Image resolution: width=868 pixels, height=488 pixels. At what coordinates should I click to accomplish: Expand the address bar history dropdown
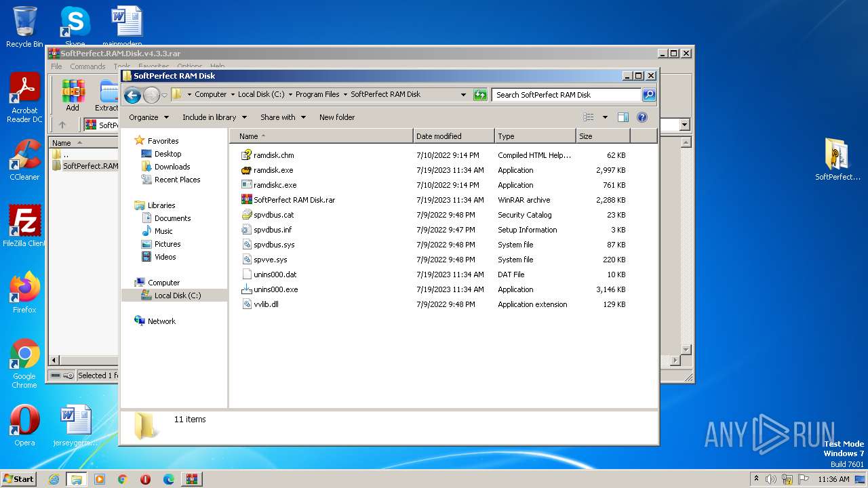pyautogui.click(x=463, y=95)
